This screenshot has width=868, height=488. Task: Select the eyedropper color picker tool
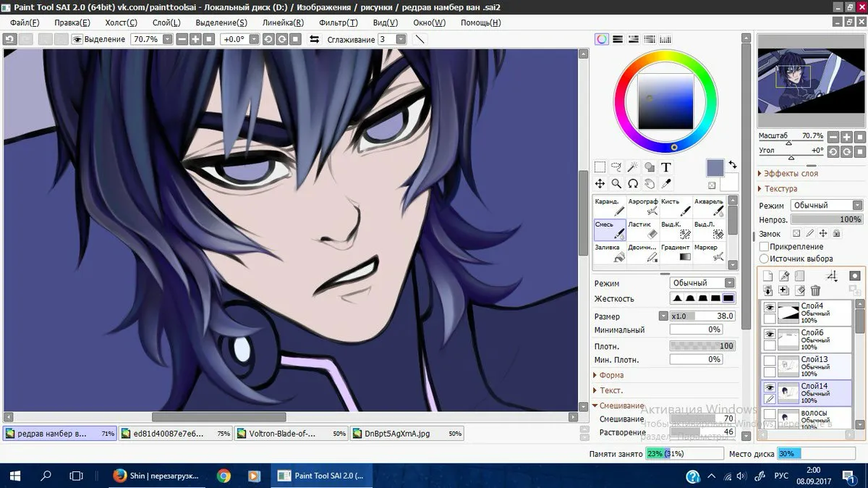pyautogui.click(x=666, y=184)
